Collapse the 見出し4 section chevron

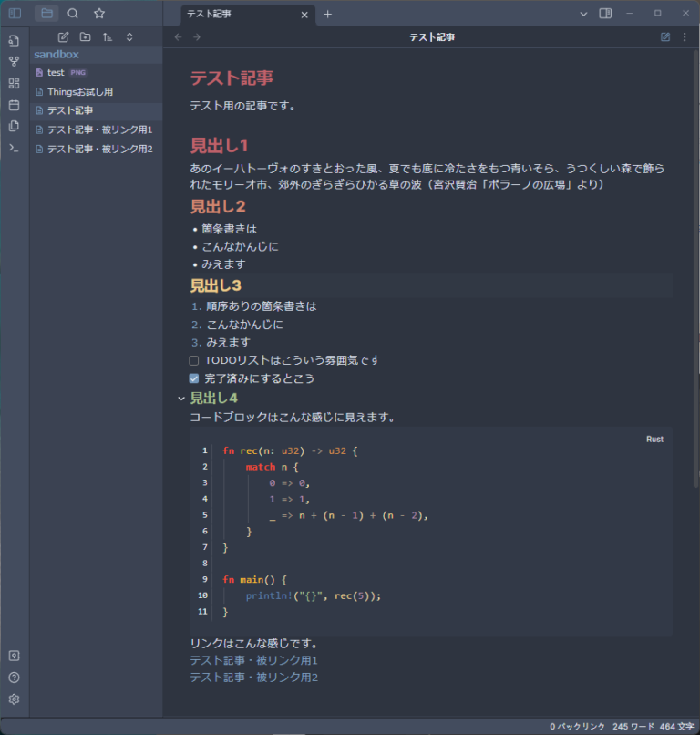pos(180,397)
